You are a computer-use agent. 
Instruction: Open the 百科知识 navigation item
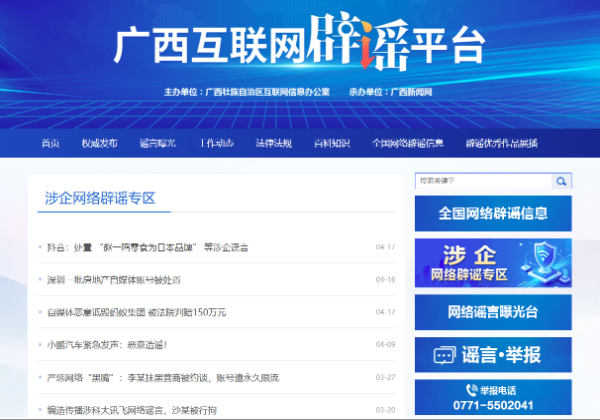[331, 143]
